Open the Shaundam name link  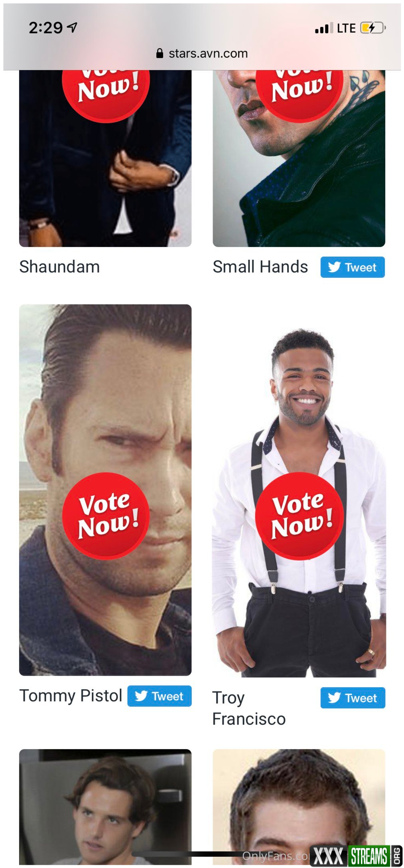[x=60, y=267]
